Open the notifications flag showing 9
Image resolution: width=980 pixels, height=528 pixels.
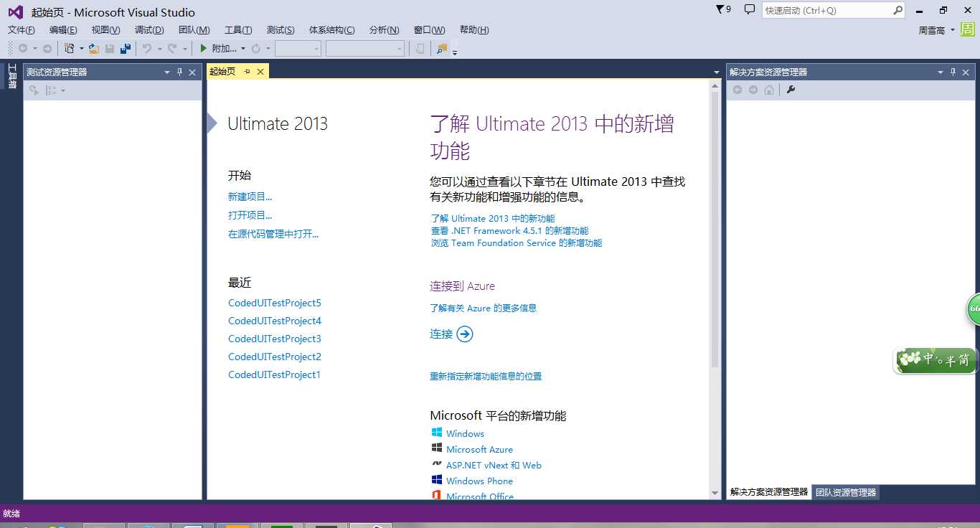[x=723, y=9]
